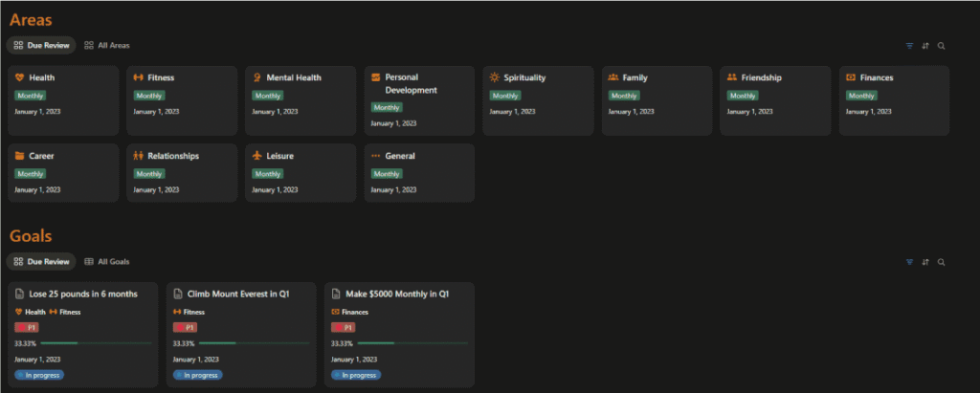The height and width of the screenshot is (393, 980).
Task: Click the head icon on Mental Health card
Action: click(256, 77)
